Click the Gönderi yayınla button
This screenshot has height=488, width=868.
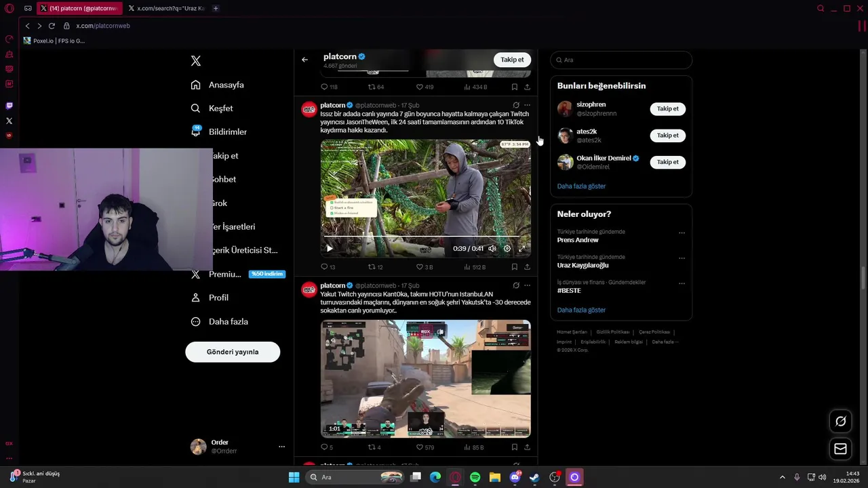click(233, 352)
